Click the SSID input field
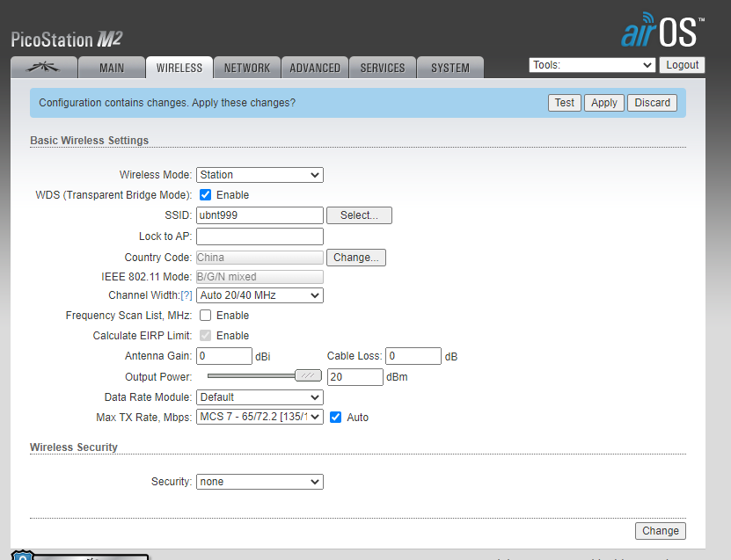This screenshot has height=560, width=731. click(260, 215)
